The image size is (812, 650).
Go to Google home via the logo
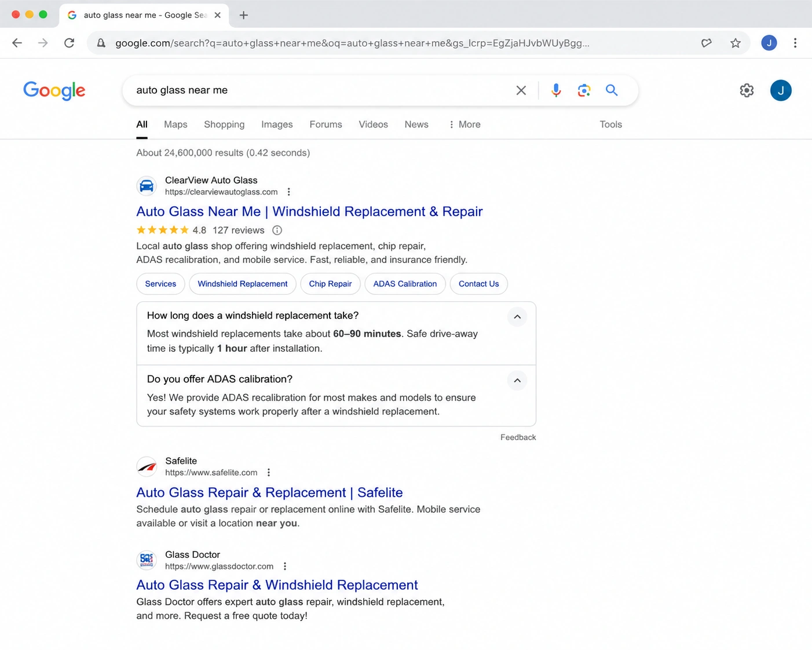54,90
